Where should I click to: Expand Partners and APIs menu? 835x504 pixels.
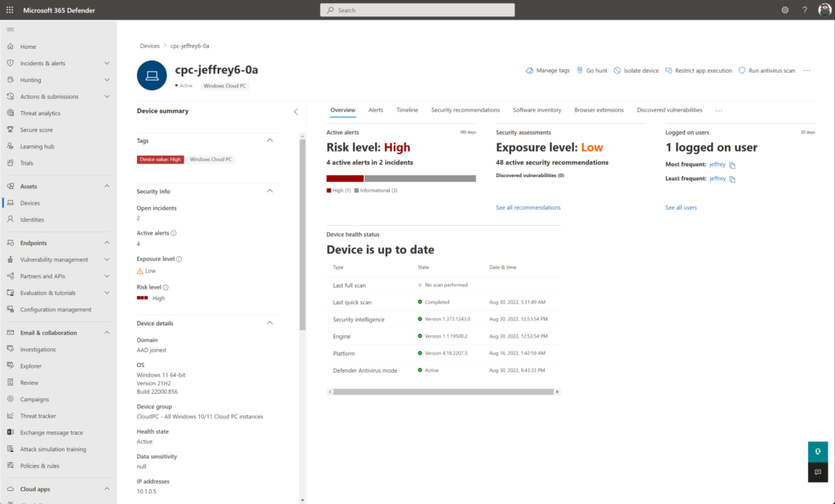click(107, 276)
